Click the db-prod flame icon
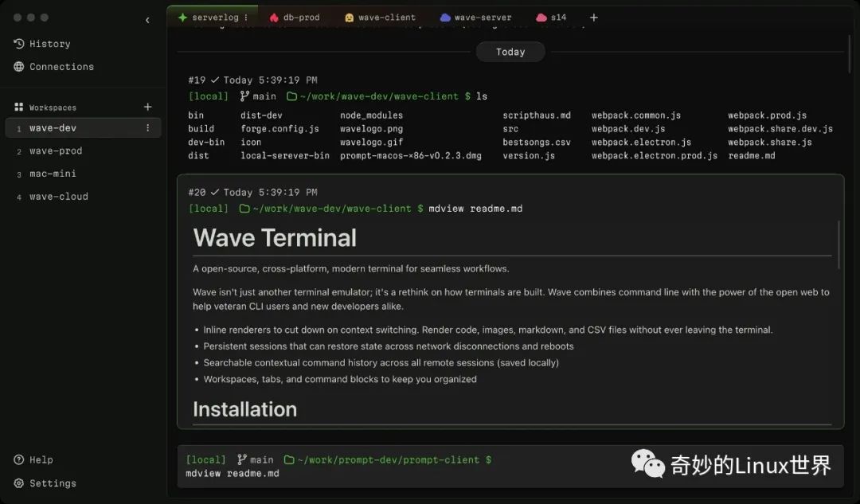The image size is (860, 504). coord(274,18)
